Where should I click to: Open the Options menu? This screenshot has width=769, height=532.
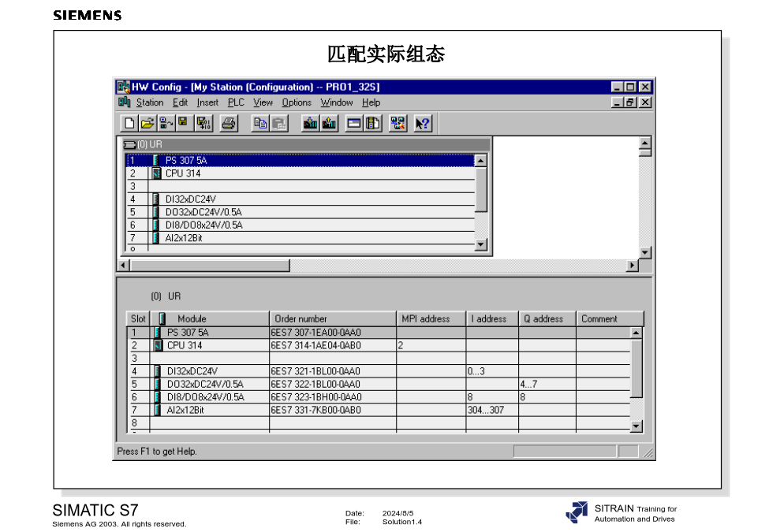pyautogui.click(x=297, y=102)
